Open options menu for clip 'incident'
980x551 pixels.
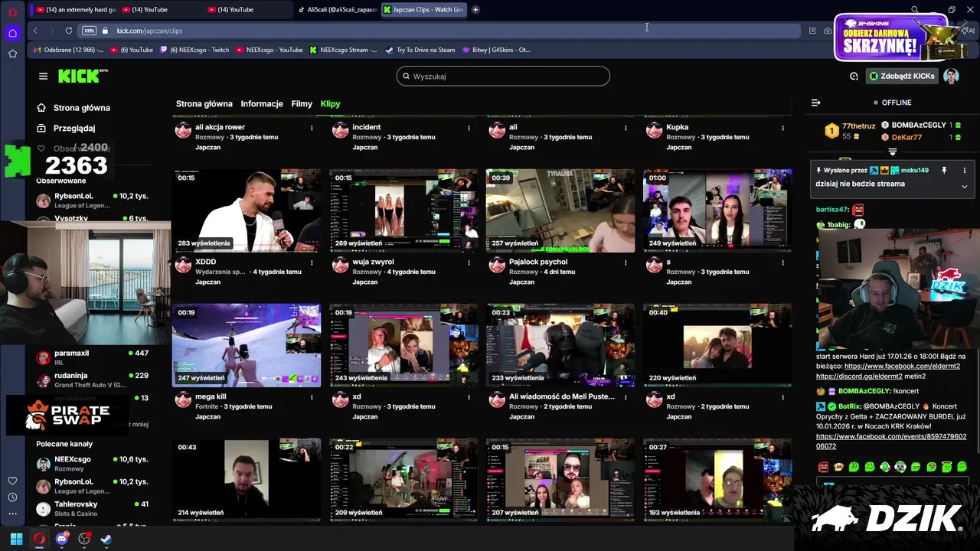coord(469,128)
